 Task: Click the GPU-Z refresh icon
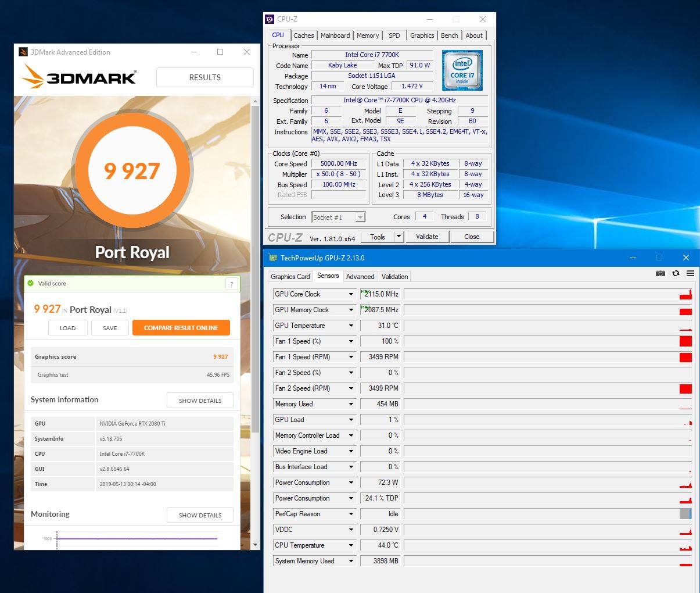pyautogui.click(x=676, y=273)
